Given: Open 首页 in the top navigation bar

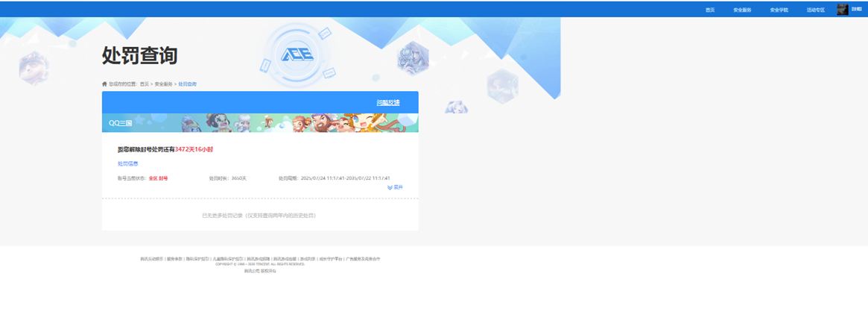Looking at the screenshot, I should click(x=710, y=10).
